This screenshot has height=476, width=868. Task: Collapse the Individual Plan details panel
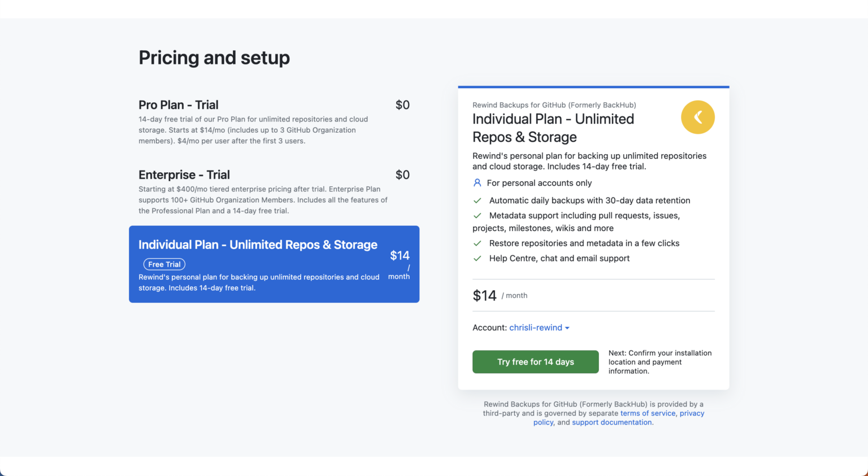coord(697,117)
